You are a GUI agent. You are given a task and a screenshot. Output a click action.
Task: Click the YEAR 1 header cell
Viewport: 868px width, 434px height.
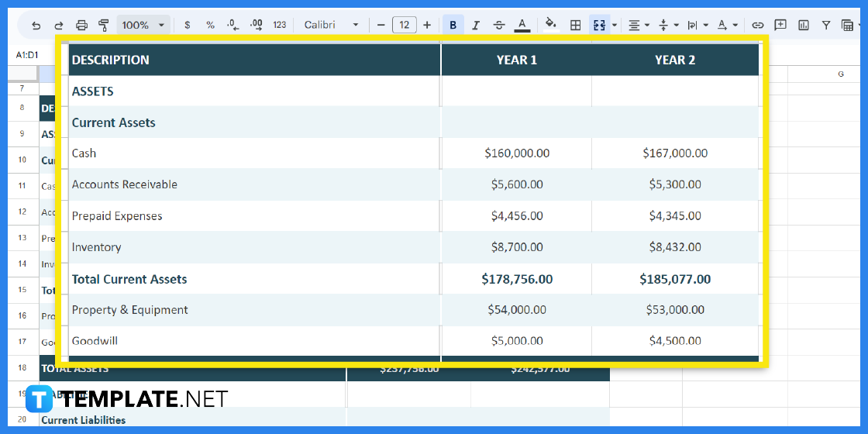tap(516, 60)
